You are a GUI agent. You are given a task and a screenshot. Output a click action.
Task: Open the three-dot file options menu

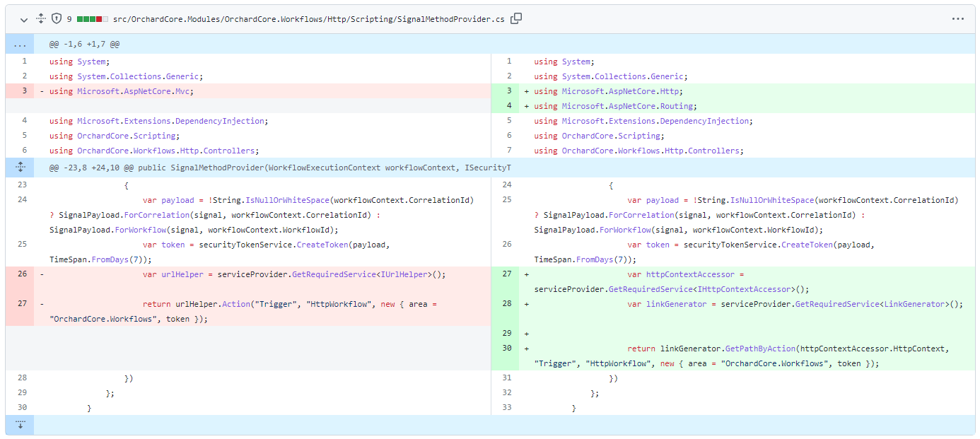(957, 19)
